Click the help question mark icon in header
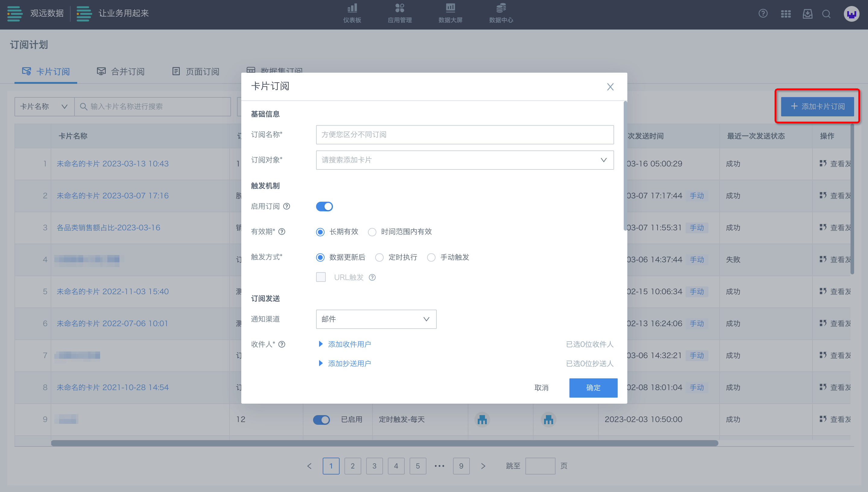Image resolution: width=868 pixels, height=492 pixels. pyautogui.click(x=763, y=14)
